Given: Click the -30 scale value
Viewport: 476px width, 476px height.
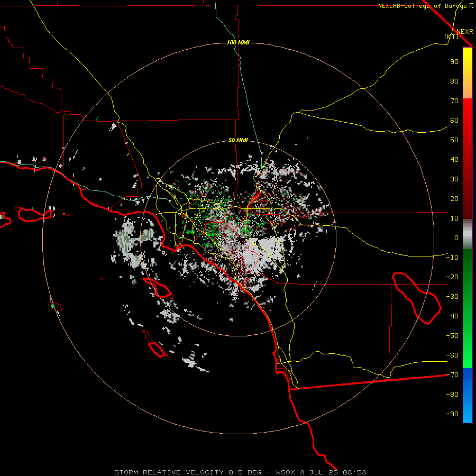Looking at the screenshot, I should pos(452,297).
